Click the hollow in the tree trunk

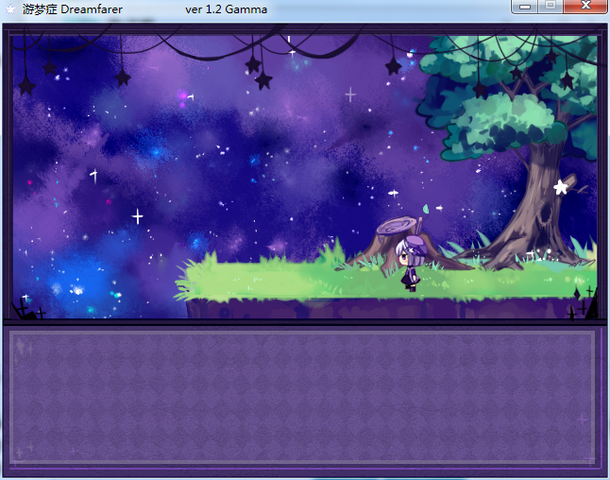click(x=545, y=215)
